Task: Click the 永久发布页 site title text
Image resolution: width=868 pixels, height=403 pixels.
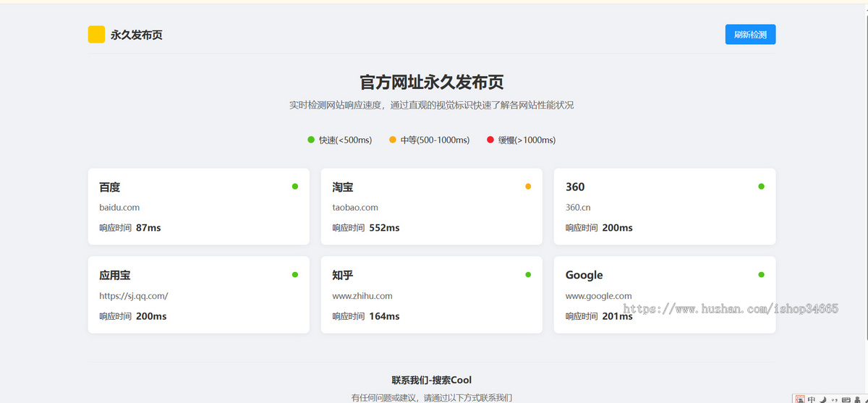Action: (137, 35)
